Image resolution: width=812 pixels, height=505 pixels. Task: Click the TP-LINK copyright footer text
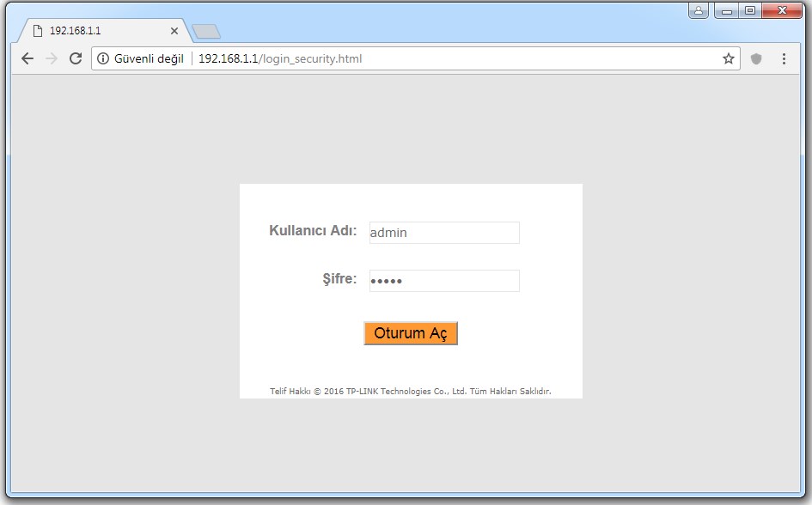[x=410, y=392]
